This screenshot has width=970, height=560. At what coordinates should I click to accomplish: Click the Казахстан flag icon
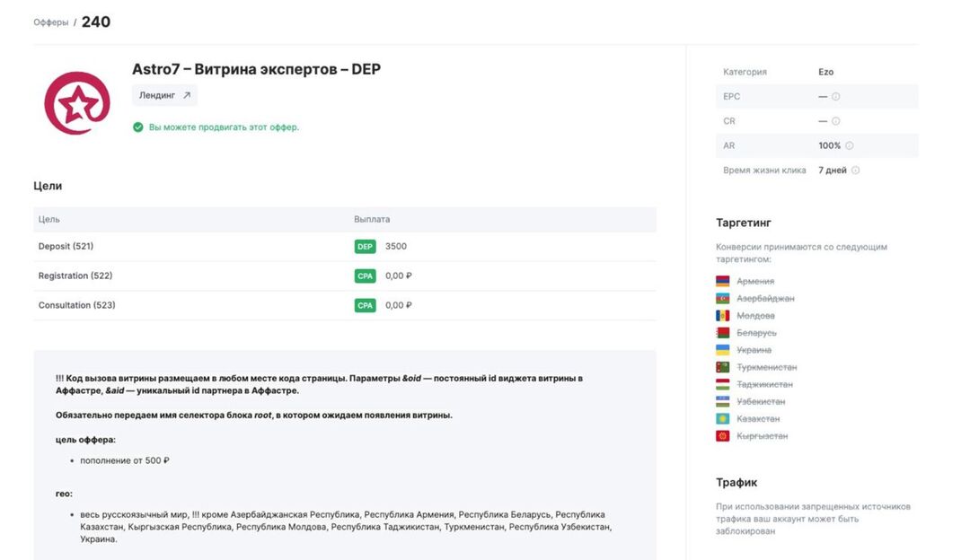pyautogui.click(x=722, y=419)
